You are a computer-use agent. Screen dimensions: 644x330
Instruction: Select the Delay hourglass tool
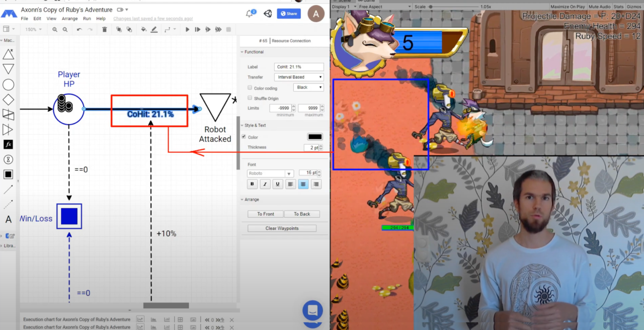pyautogui.click(x=8, y=159)
